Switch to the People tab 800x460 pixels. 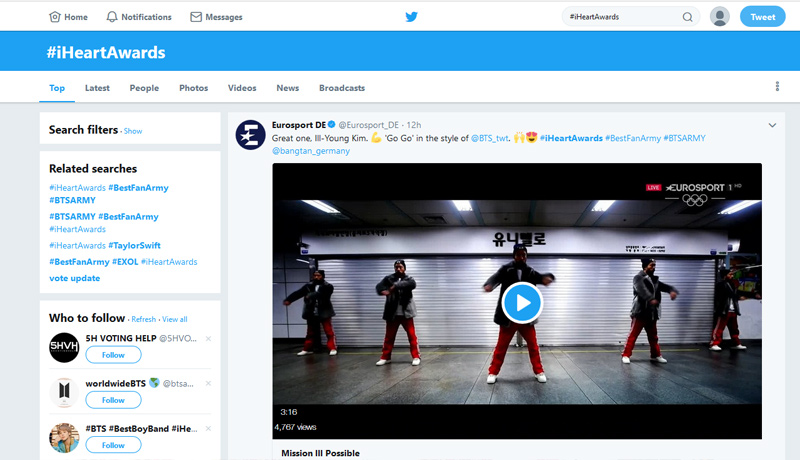[144, 88]
